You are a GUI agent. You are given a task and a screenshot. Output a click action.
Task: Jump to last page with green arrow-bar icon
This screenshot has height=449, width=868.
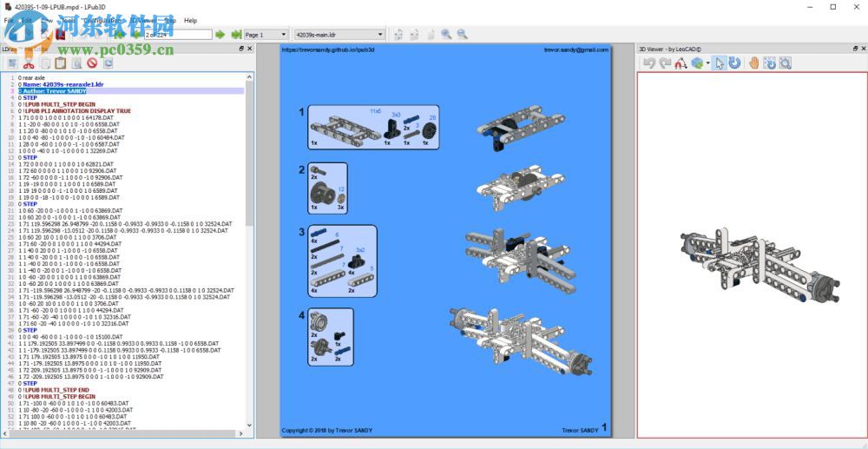(x=236, y=35)
